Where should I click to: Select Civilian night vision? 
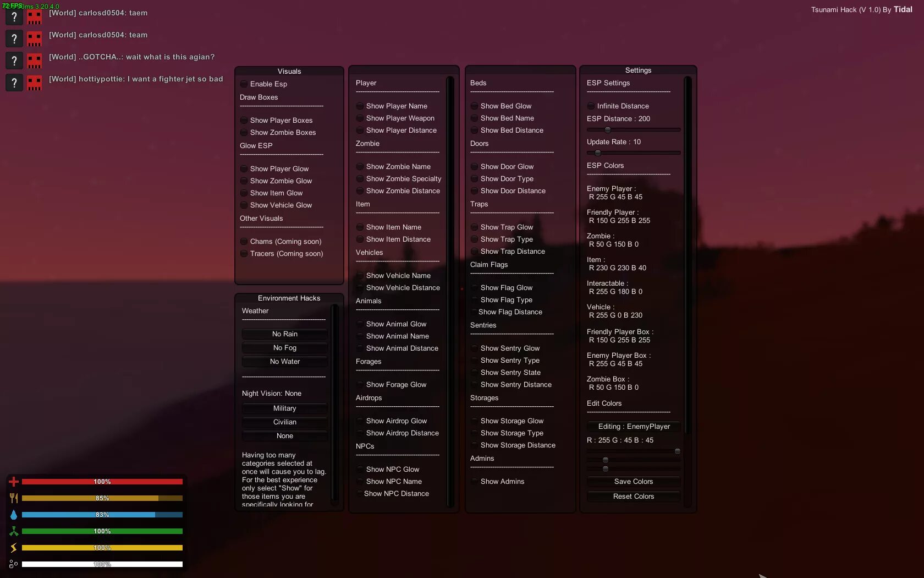coord(285,422)
